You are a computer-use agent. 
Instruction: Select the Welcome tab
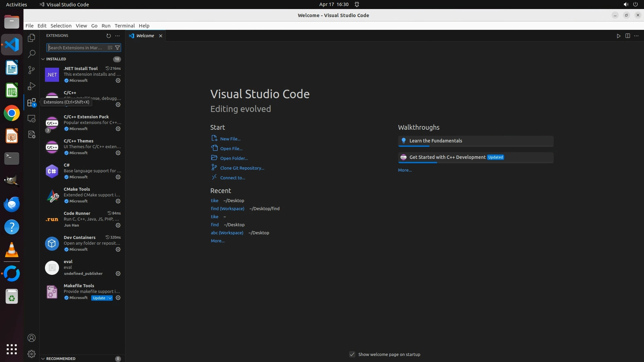coord(145,36)
